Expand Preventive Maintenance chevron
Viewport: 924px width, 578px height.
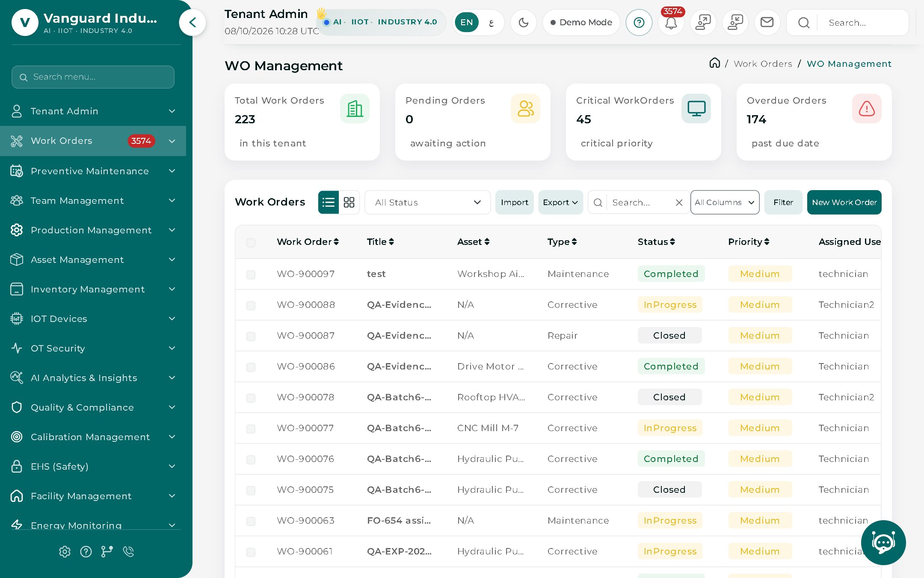pos(172,171)
